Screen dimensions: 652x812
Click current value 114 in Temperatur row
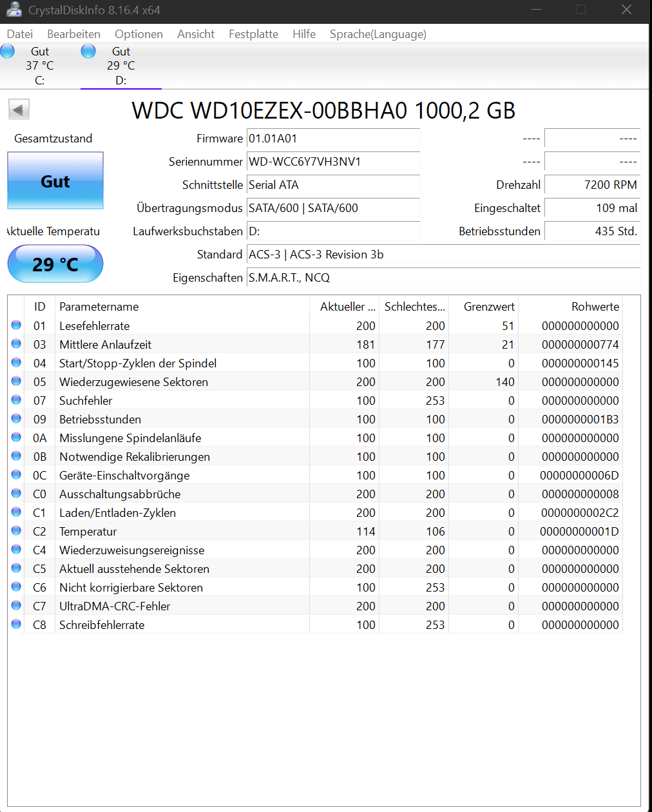(366, 532)
